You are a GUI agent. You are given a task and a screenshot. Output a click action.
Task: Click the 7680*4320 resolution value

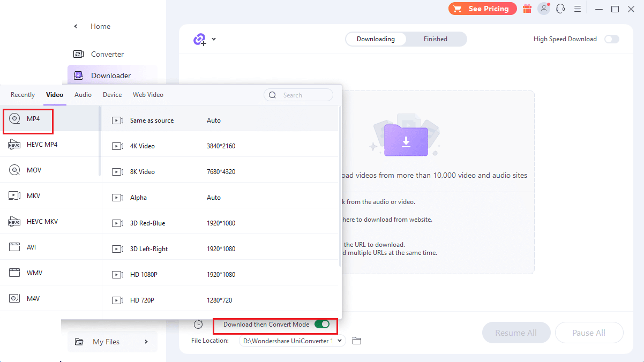click(221, 172)
